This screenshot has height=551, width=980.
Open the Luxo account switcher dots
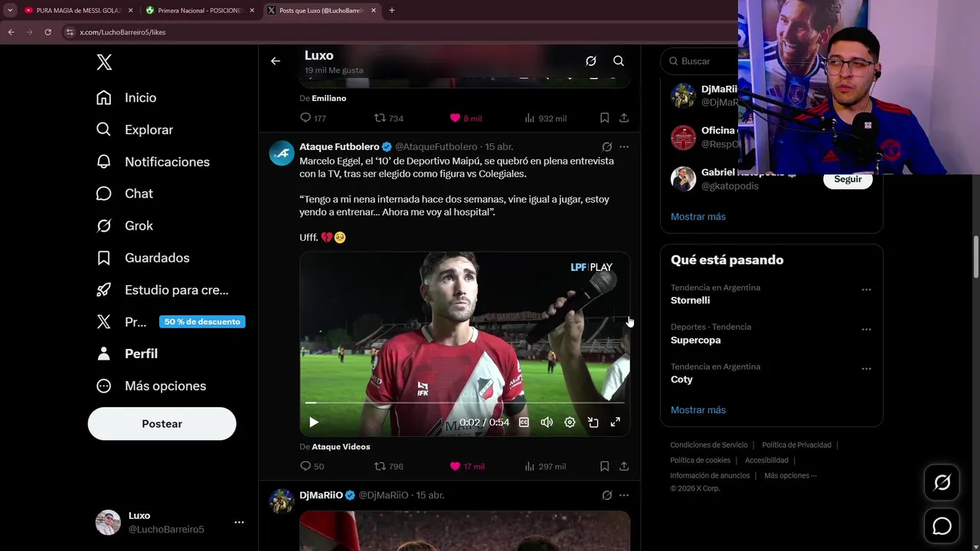(239, 522)
